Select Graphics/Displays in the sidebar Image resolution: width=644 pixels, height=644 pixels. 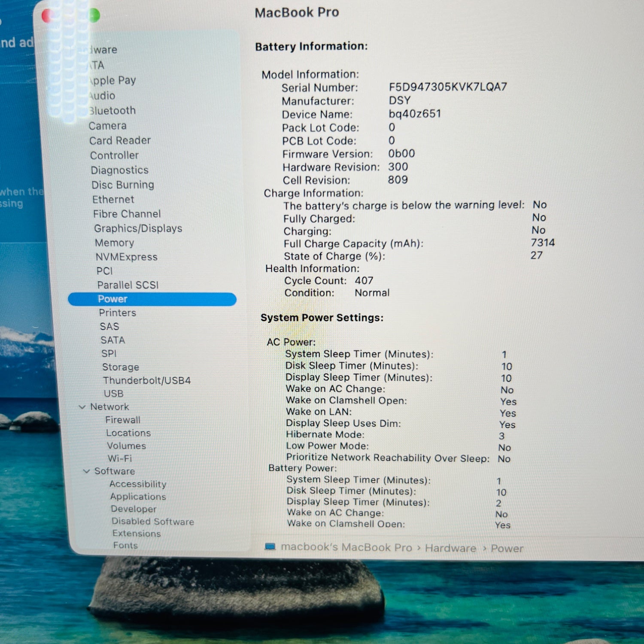[138, 228]
